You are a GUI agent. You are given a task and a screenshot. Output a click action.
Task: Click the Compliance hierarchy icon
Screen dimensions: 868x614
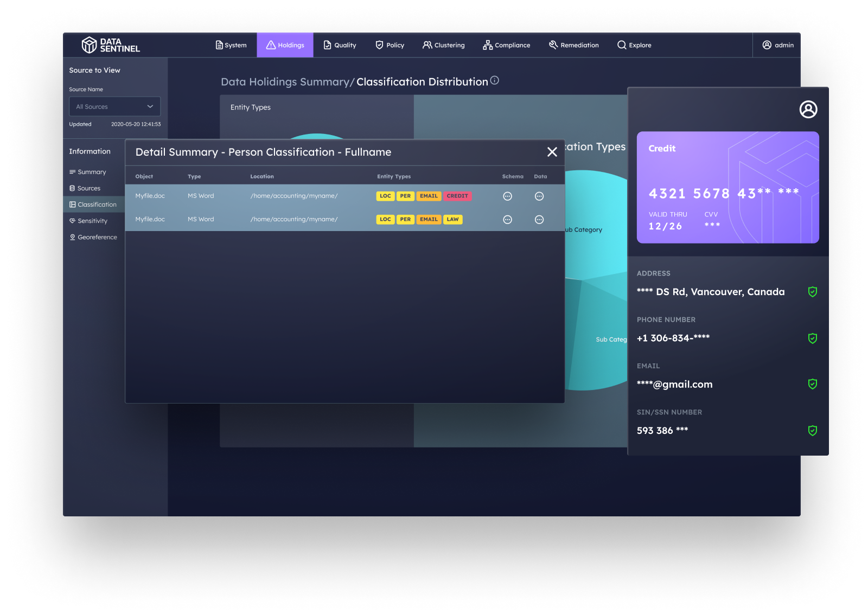tap(487, 45)
